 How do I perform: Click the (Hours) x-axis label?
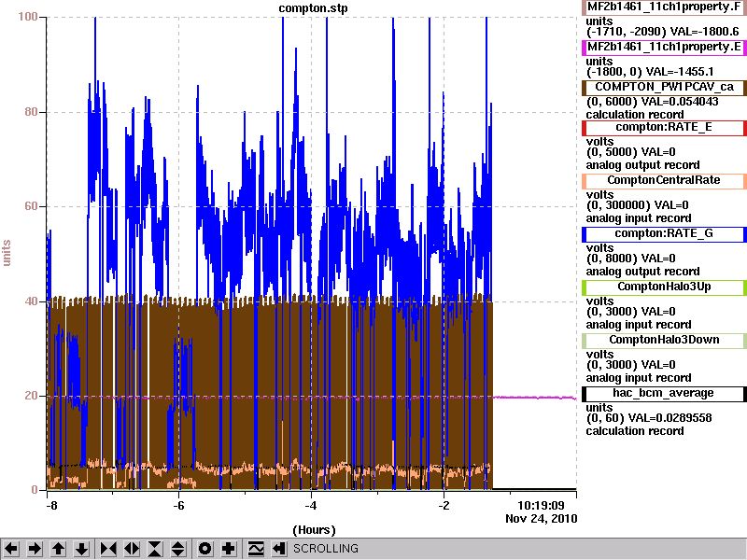pyautogui.click(x=314, y=530)
